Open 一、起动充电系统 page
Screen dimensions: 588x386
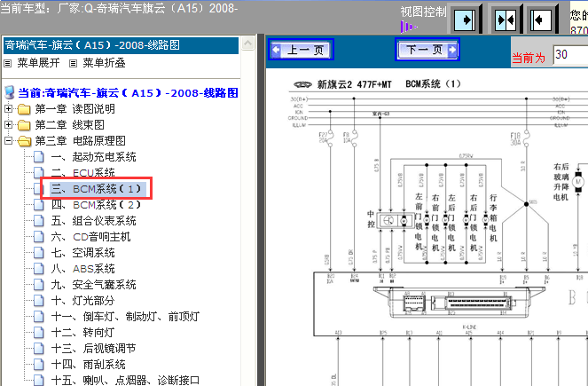coord(94,157)
